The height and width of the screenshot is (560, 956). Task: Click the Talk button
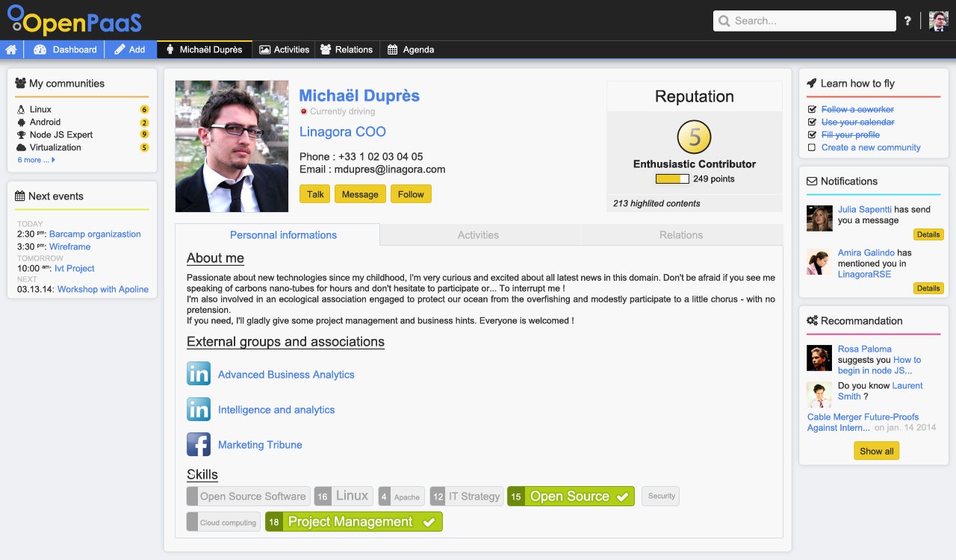click(315, 194)
